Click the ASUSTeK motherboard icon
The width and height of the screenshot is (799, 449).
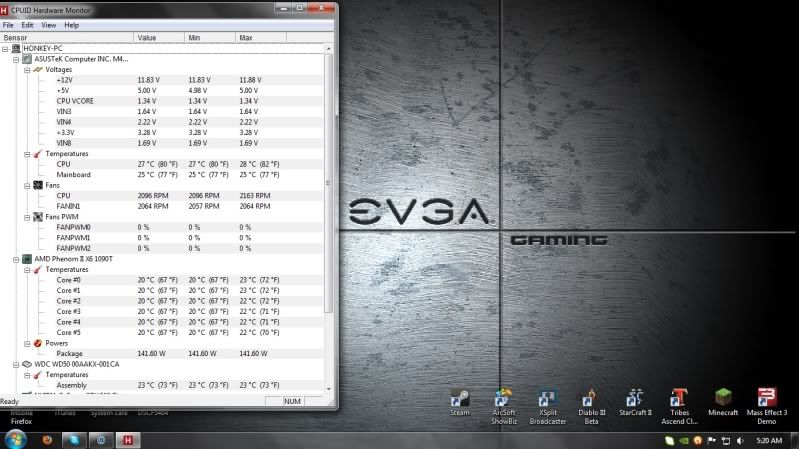coord(27,59)
